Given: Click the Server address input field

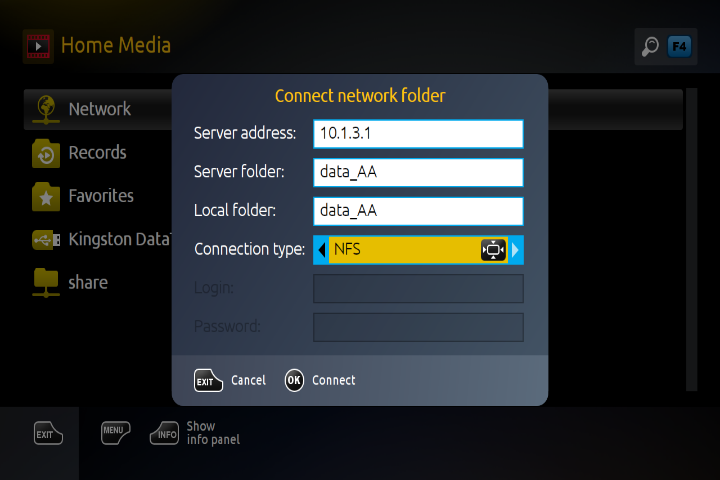Looking at the screenshot, I should [418, 134].
